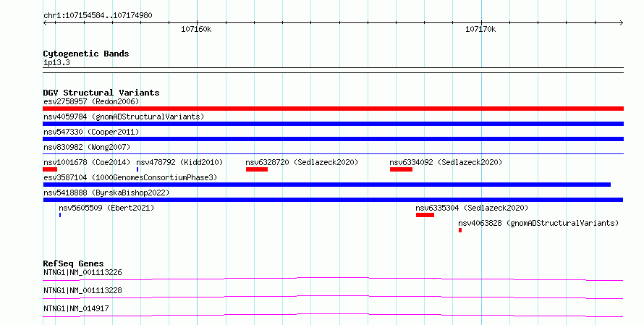Select the 1p13.3 cytogenetic band label

(x=56, y=63)
